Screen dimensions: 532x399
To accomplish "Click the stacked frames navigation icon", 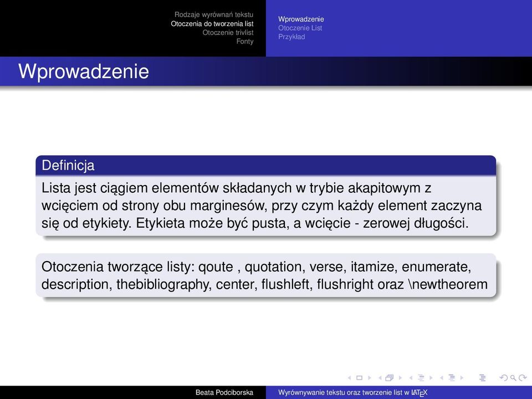I will click(390, 377).
